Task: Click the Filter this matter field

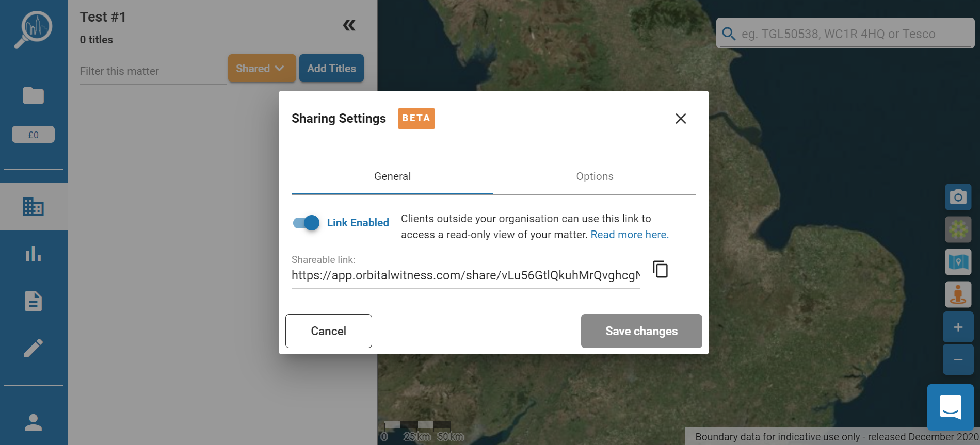Action: (x=153, y=71)
